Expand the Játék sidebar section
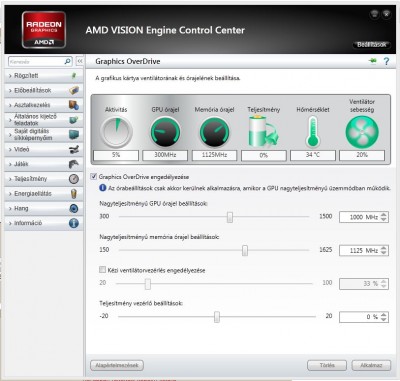 pos(44,164)
